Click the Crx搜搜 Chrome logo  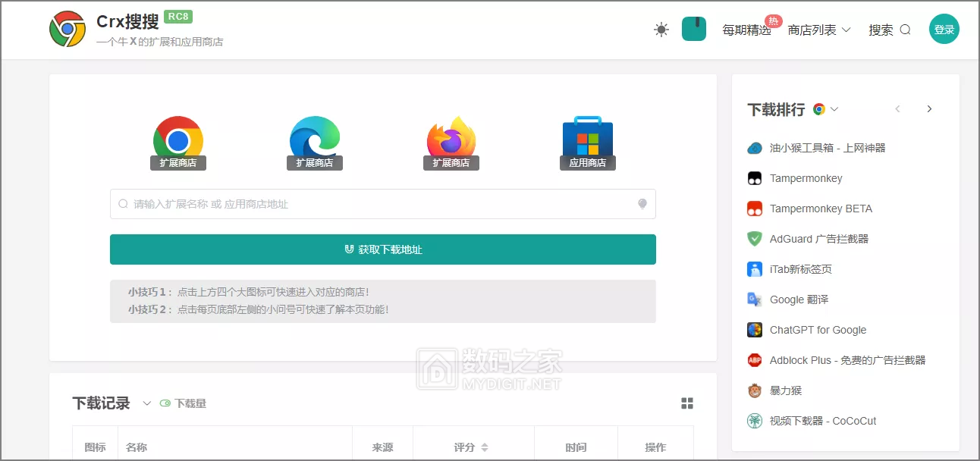(x=68, y=30)
